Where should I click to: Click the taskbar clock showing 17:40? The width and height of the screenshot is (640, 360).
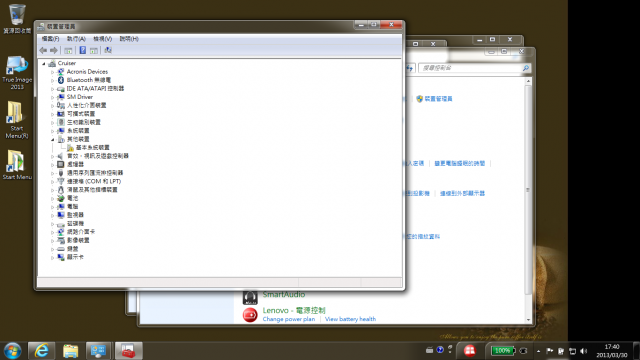pos(611,351)
